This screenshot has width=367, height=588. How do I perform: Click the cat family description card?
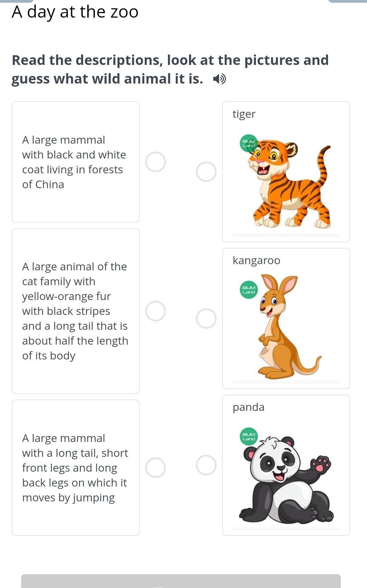coord(76,311)
